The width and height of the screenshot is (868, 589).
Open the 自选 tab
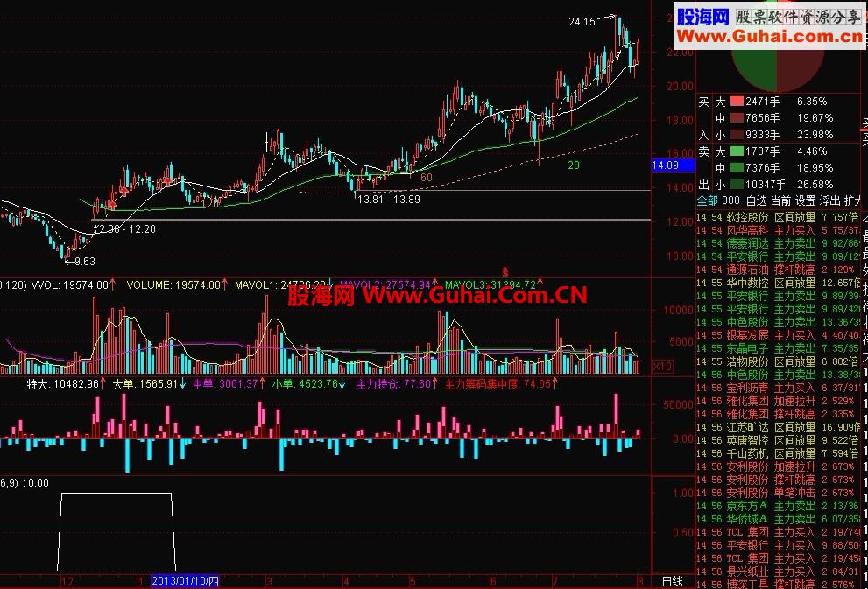pos(756,200)
